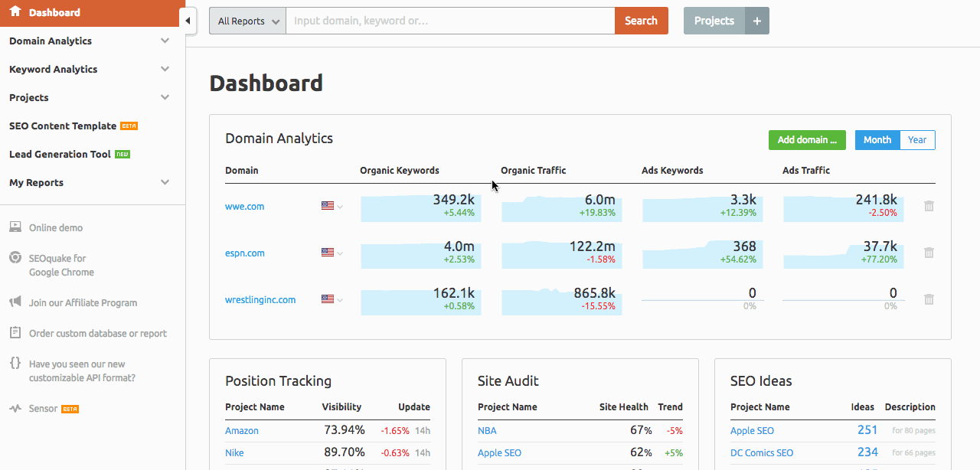Delete the wwe.com domain row
The width and height of the screenshot is (980, 470).
[x=929, y=206]
